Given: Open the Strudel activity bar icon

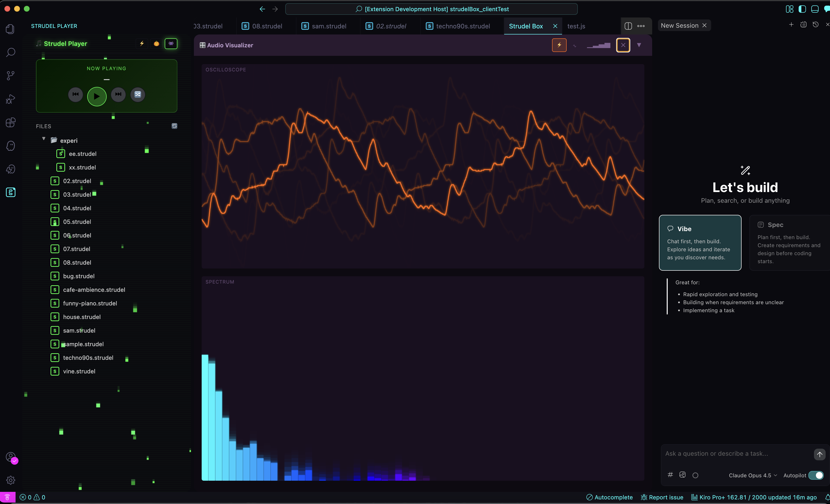Looking at the screenshot, I should tap(10, 192).
